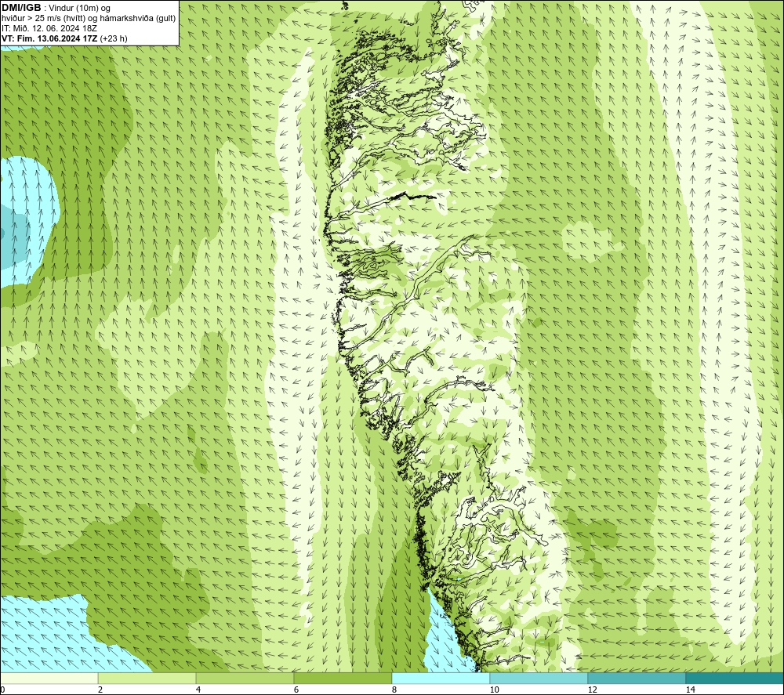The image size is (784, 695).
Task: Click the 'VT: Fim. 13.06.2024 17Z' line
Action: (x=64, y=38)
